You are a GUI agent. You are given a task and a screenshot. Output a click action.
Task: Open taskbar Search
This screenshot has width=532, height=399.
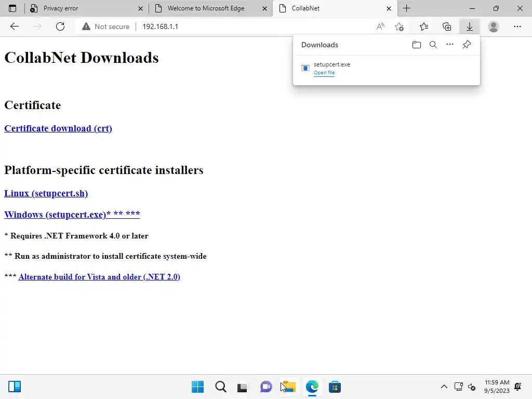point(220,387)
